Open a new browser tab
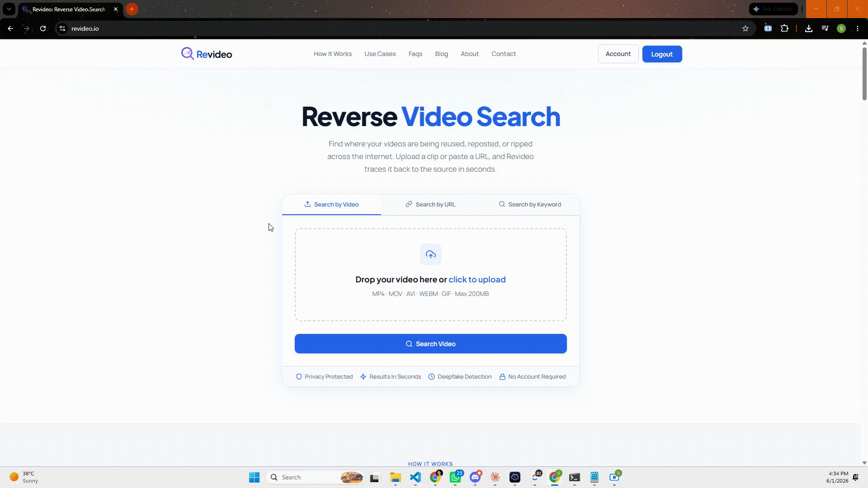 (132, 9)
